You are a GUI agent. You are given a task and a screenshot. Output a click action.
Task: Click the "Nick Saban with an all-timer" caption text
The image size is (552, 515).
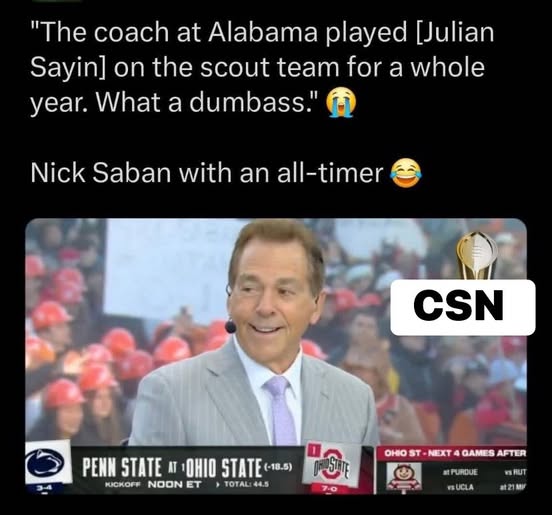click(207, 174)
